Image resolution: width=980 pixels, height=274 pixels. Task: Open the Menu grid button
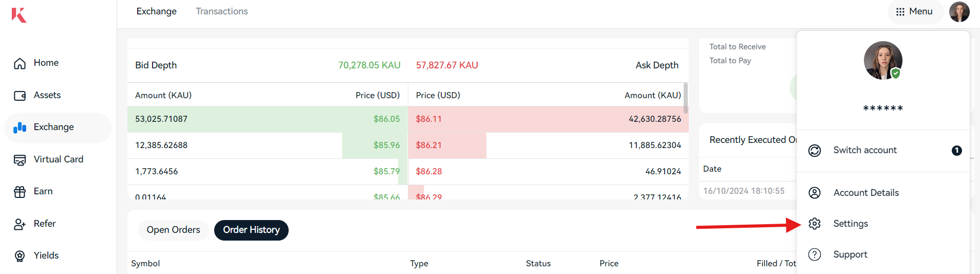tap(914, 11)
